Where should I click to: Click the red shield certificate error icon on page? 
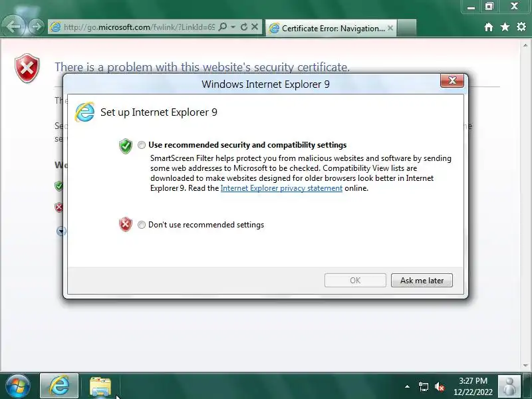tap(27, 68)
